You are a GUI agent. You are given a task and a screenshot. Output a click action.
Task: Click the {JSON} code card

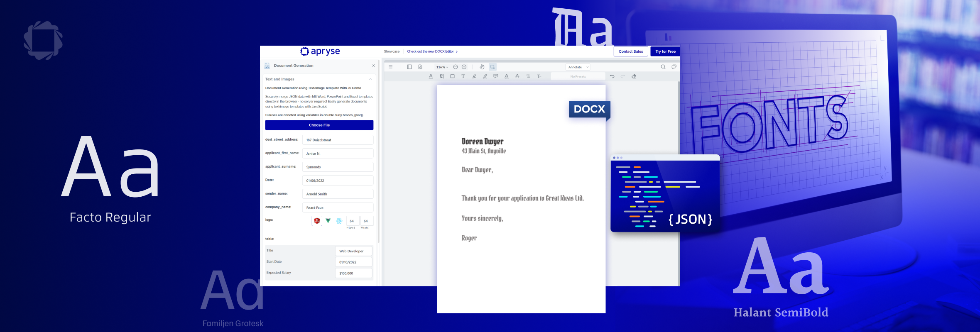coord(665,193)
